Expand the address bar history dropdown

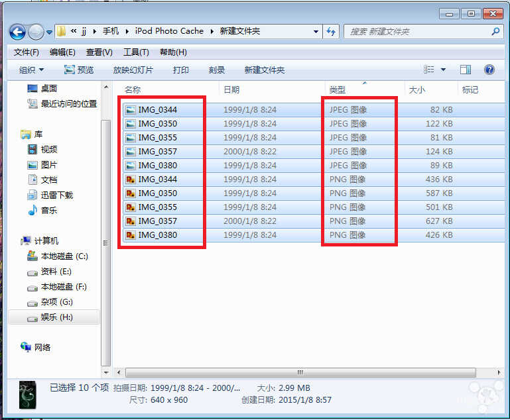[316, 32]
